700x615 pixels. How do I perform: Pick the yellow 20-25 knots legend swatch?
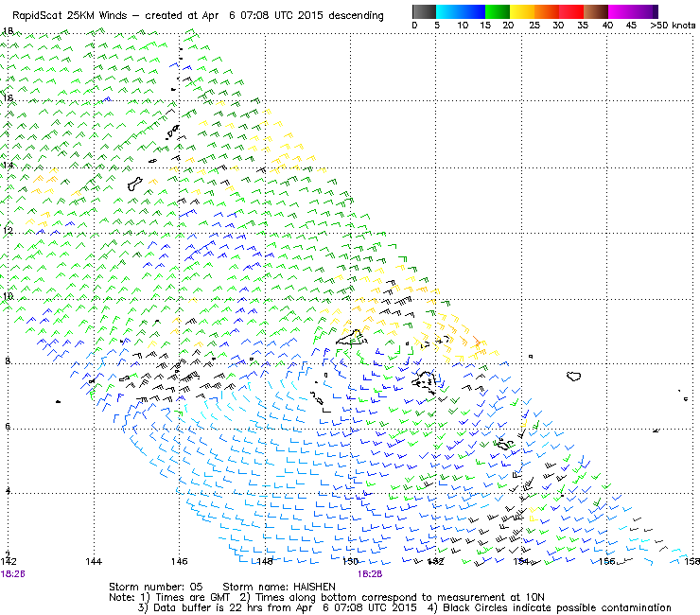(521, 11)
